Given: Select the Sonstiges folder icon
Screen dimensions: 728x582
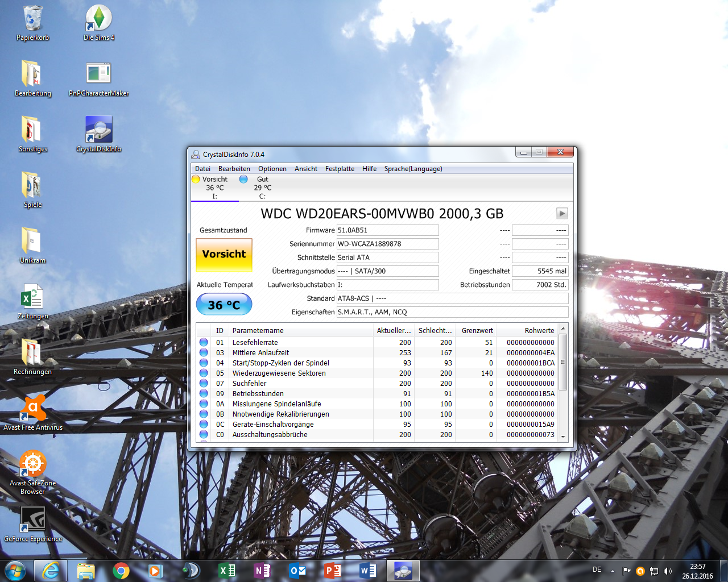Looking at the screenshot, I should point(33,135).
